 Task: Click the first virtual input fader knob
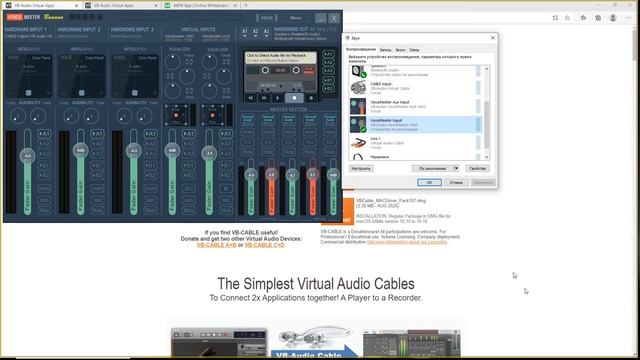(172, 150)
